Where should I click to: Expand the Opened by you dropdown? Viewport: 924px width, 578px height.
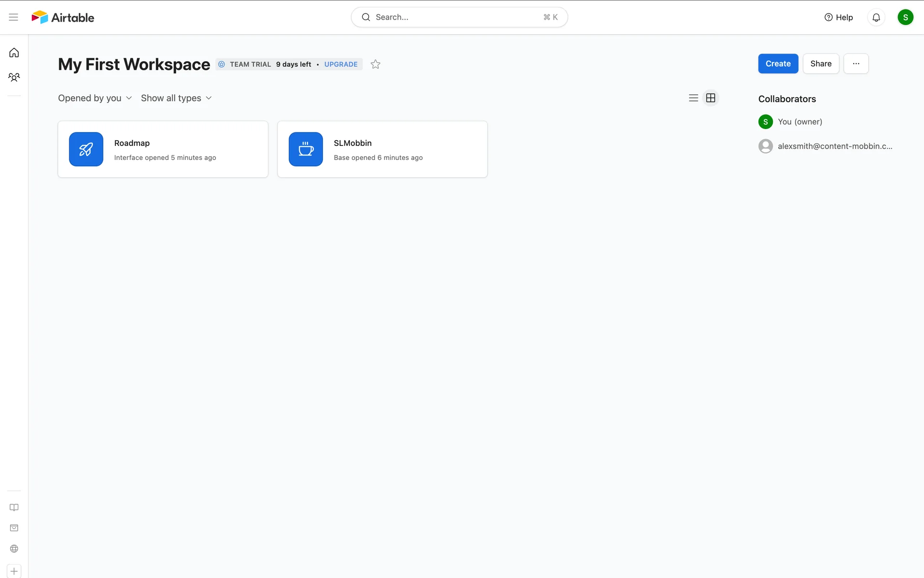95,98
